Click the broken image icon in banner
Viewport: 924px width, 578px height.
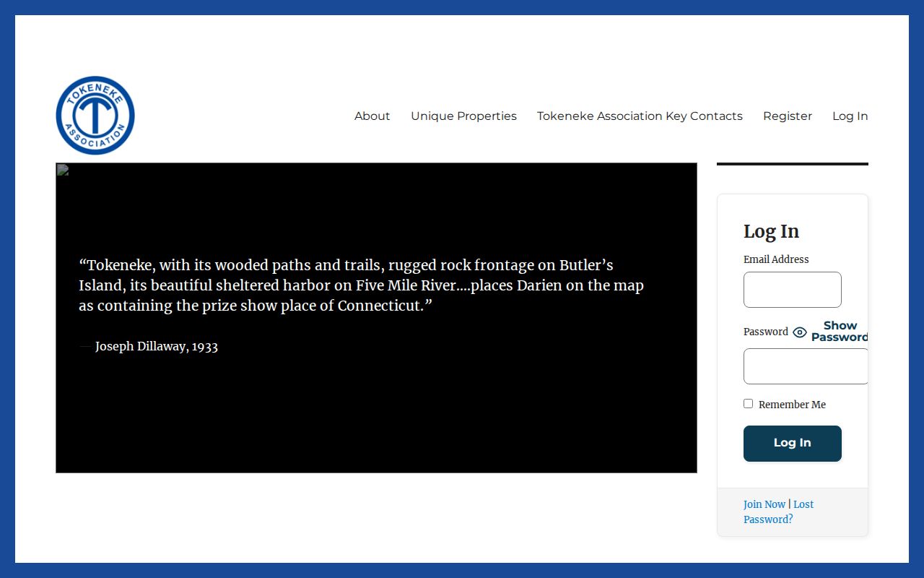[x=63, y=170]
